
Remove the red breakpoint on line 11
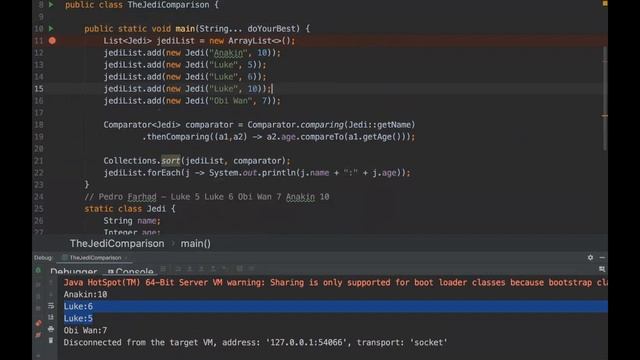point(52,40)
